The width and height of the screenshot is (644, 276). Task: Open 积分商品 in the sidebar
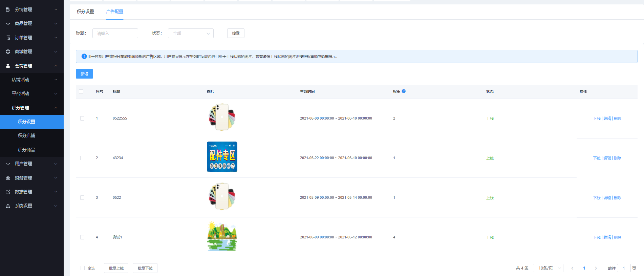click(x=26, y=150)
